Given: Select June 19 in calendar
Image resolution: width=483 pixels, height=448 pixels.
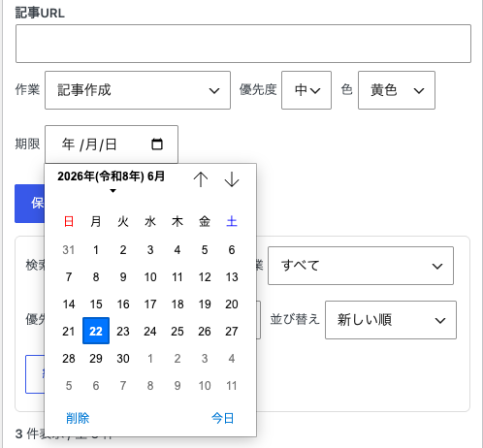Looking at the screenshot, I should [x=205, y=304].
